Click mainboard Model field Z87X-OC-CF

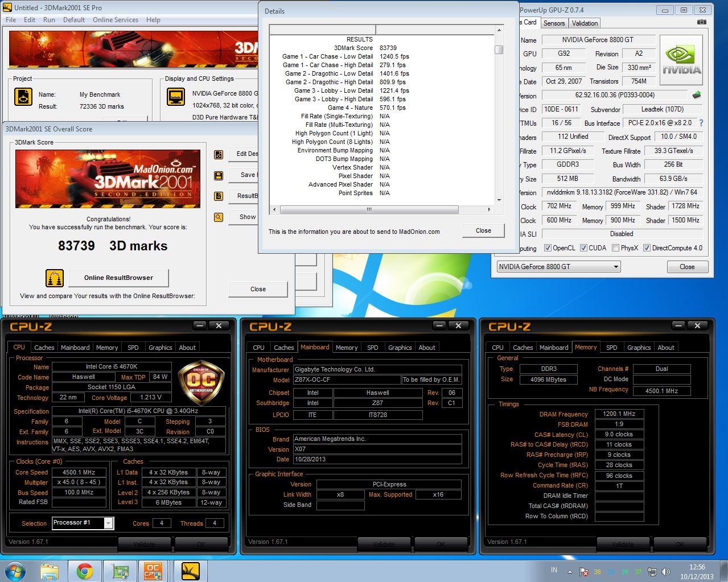click(347, 379)
